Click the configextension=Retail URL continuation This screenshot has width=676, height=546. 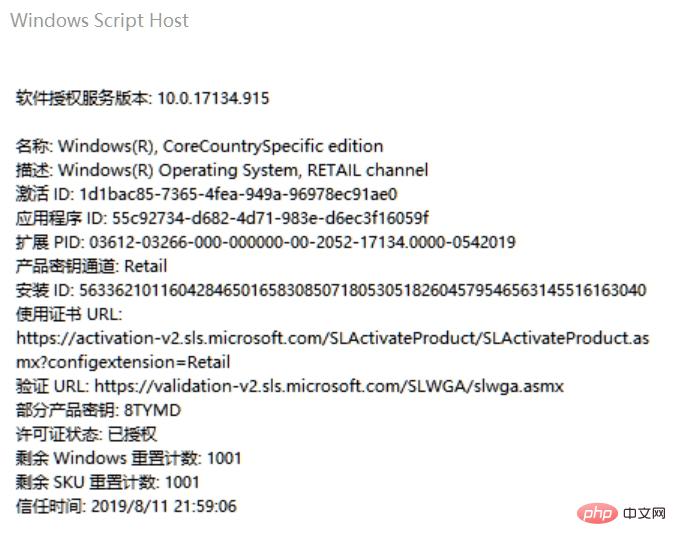123,362
